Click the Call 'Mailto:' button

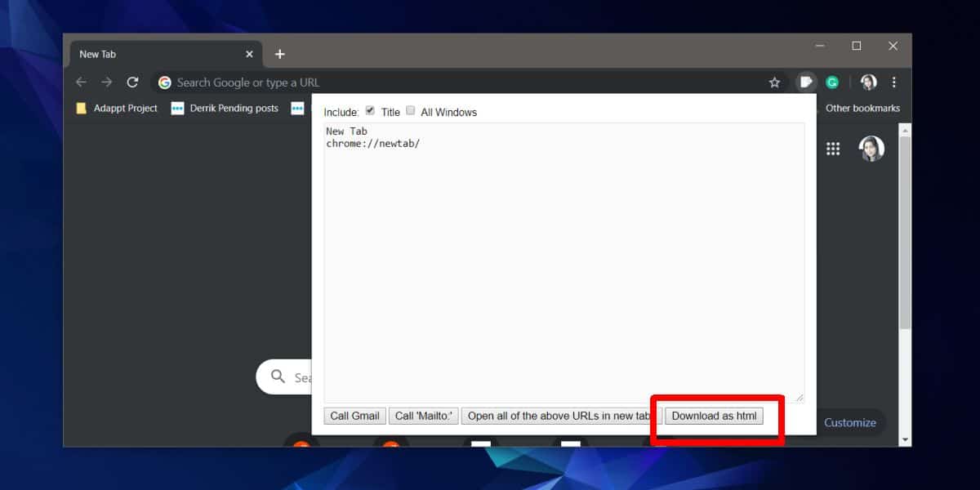(x=424, y=416)
